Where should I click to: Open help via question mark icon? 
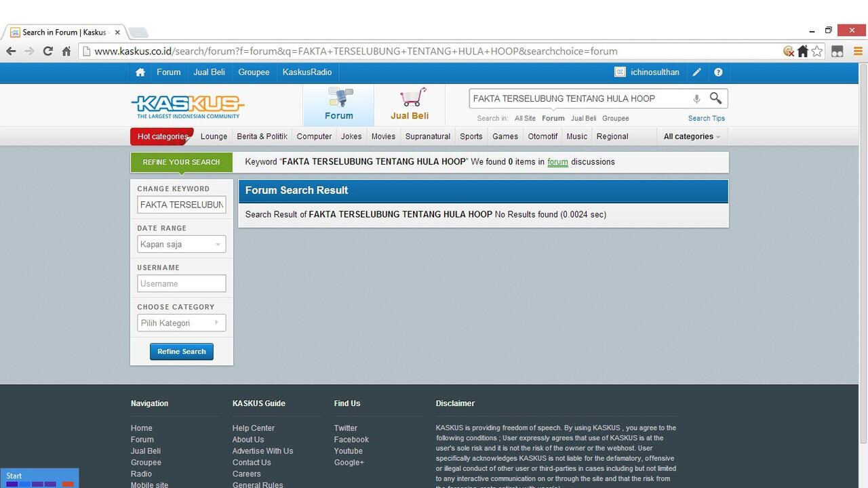tap(718, 72)
